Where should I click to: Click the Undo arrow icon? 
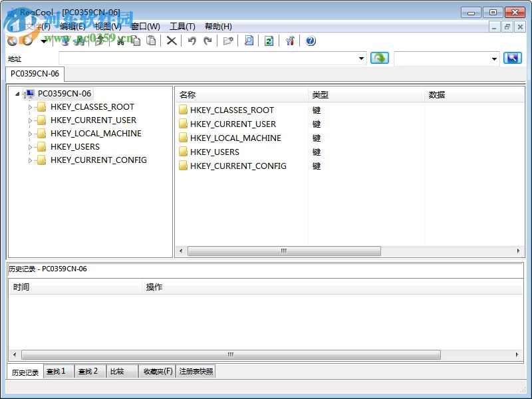click(x=192, y=41)
